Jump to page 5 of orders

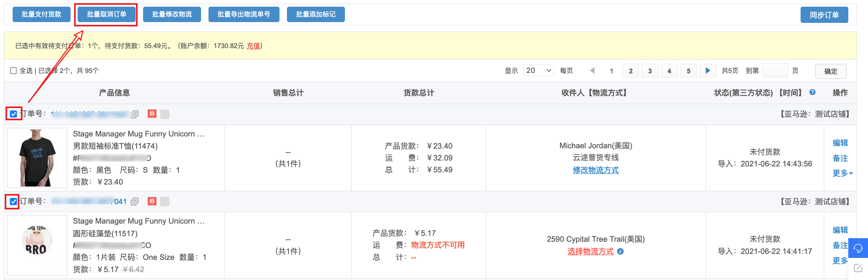pos(689,71)
